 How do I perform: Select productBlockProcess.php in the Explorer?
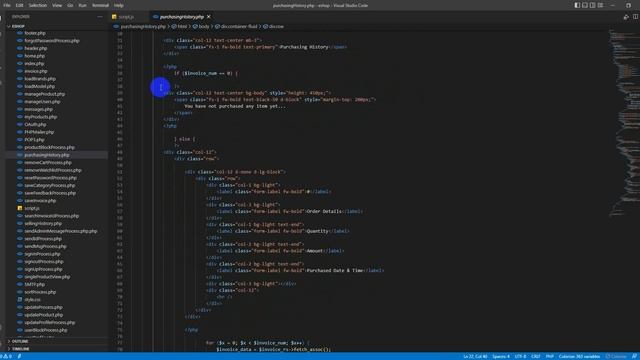[x=49, y=147]
